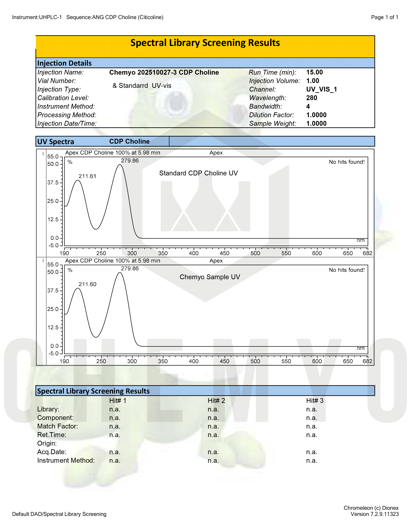Click the injection name 'Chemyo 202510027-3 CDP Choline'
Viewport: 411px width, 532px height.
pyautogui.click(x=164, y=72)
